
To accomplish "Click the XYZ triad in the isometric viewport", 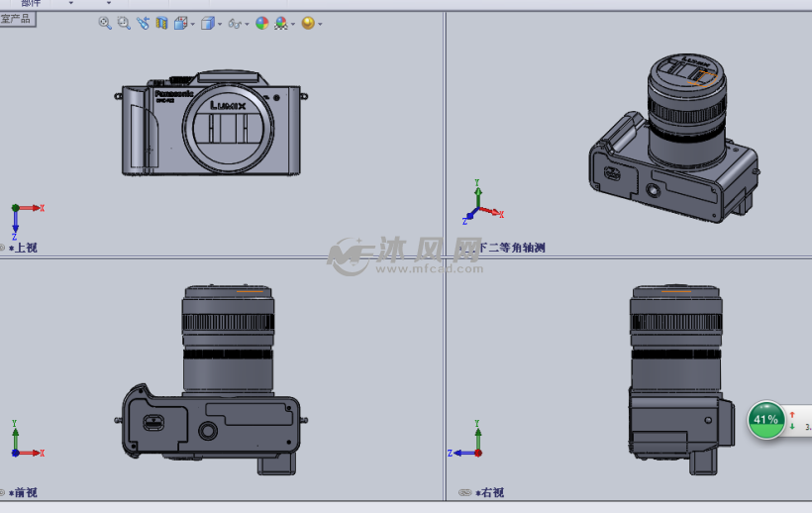I will pos(481,202).
